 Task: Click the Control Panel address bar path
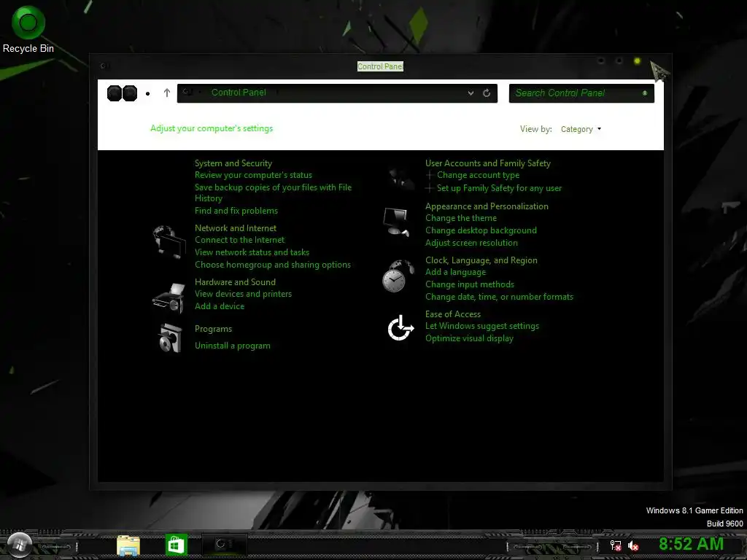click(239, 93)
